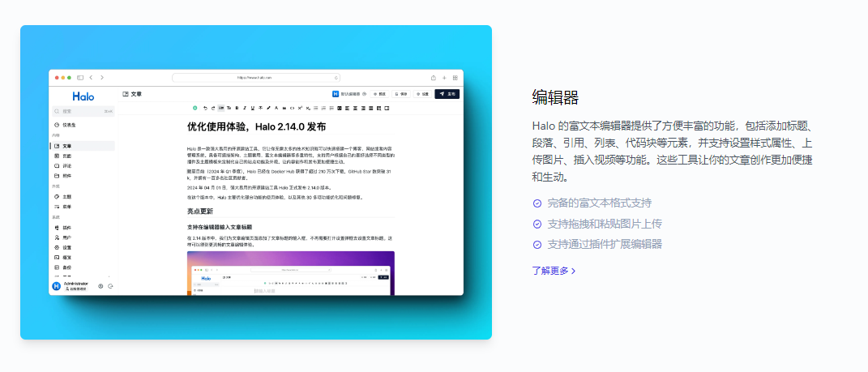The width and height of the screenshot is (868, 372).
Task: Toggle underline formatting in editor toolbar
Action: [253, 108]
